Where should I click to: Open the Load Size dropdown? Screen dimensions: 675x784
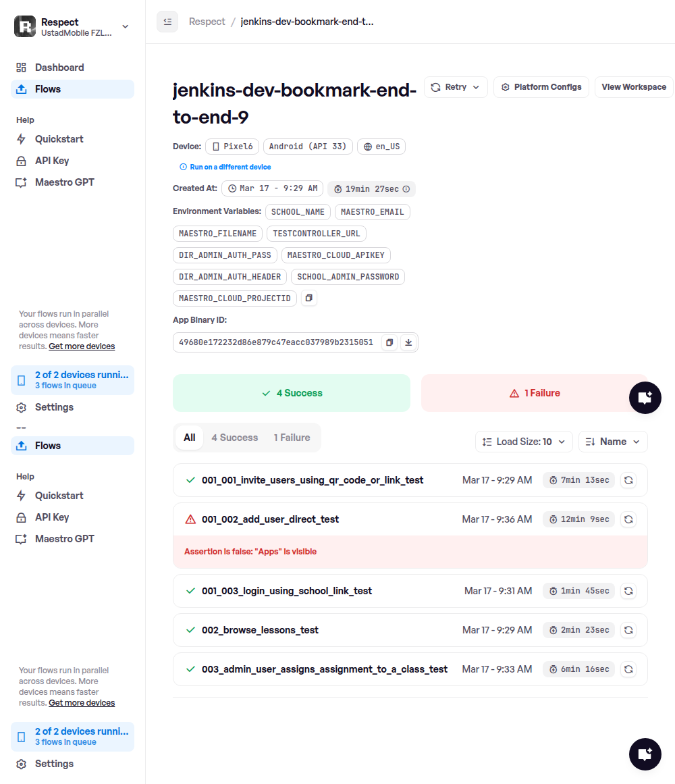pos(524,442)
